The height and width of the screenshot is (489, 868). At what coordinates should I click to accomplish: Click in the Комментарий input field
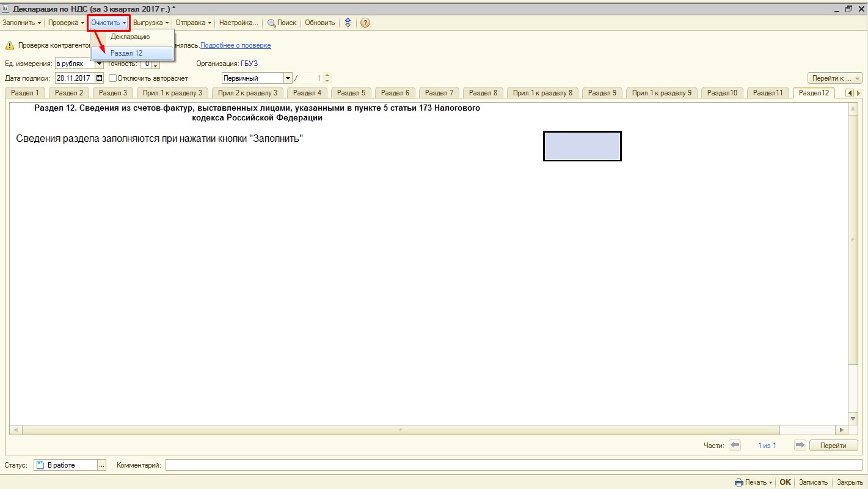[513, 465]
